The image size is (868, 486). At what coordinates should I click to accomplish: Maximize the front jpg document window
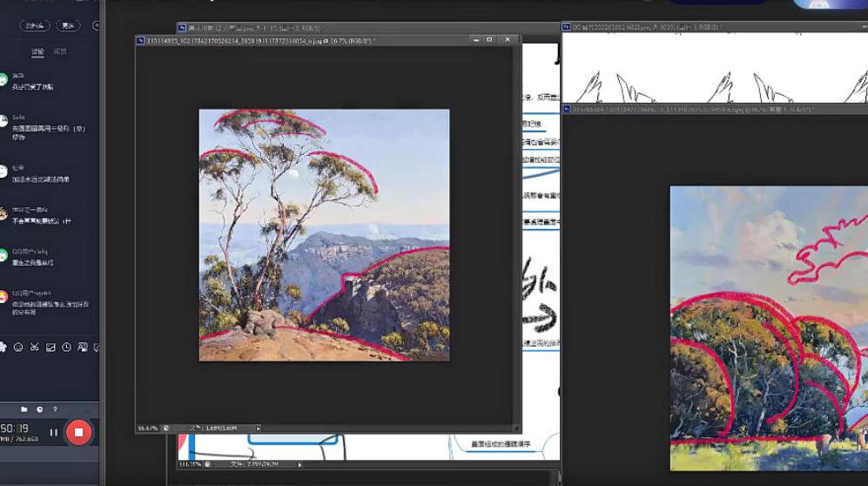[489, 40]
